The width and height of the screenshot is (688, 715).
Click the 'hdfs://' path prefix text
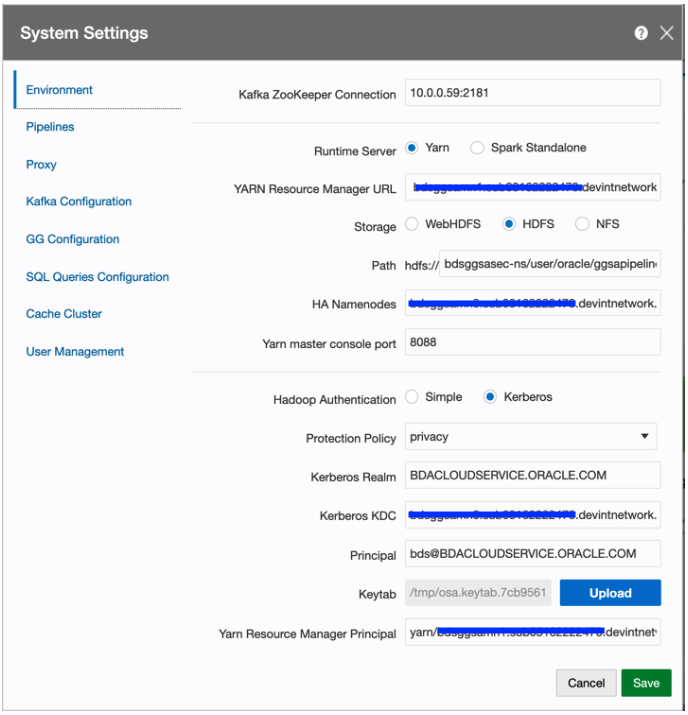click(421, 265)
